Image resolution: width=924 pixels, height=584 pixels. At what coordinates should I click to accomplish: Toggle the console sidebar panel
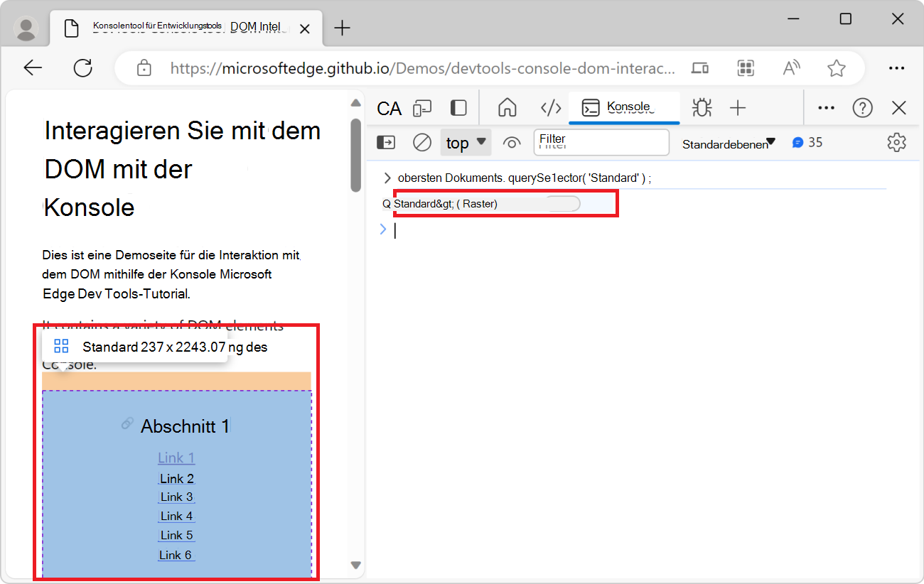(385, 142)
